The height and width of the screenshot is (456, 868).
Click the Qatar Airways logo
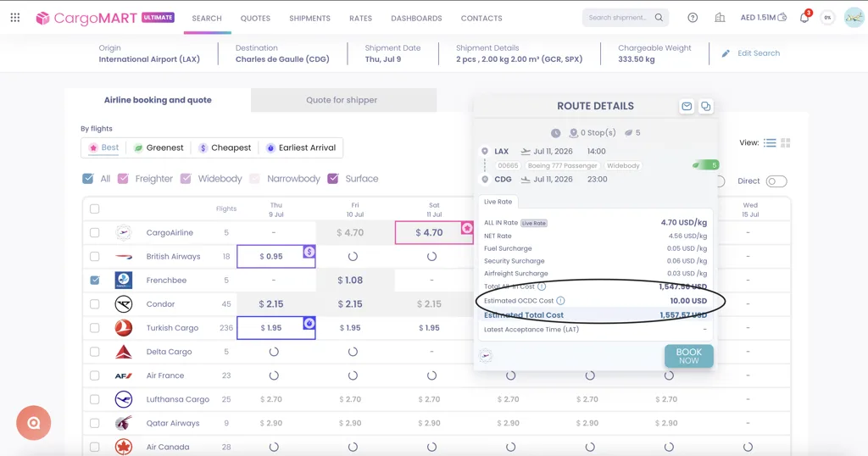pyautogui.click(x=124, y=423)
